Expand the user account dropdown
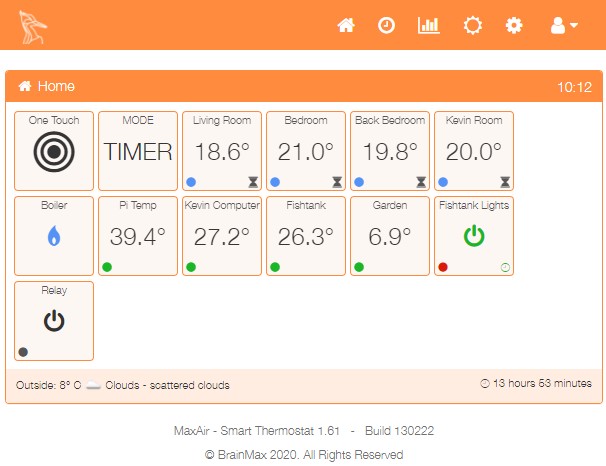This screenshot has width=606, height=466. point(564,25)
